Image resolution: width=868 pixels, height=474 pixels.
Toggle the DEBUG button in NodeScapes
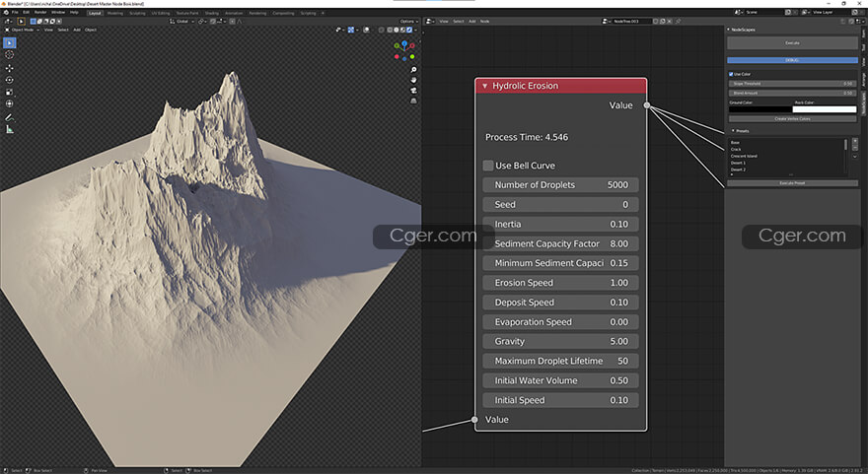791,60
